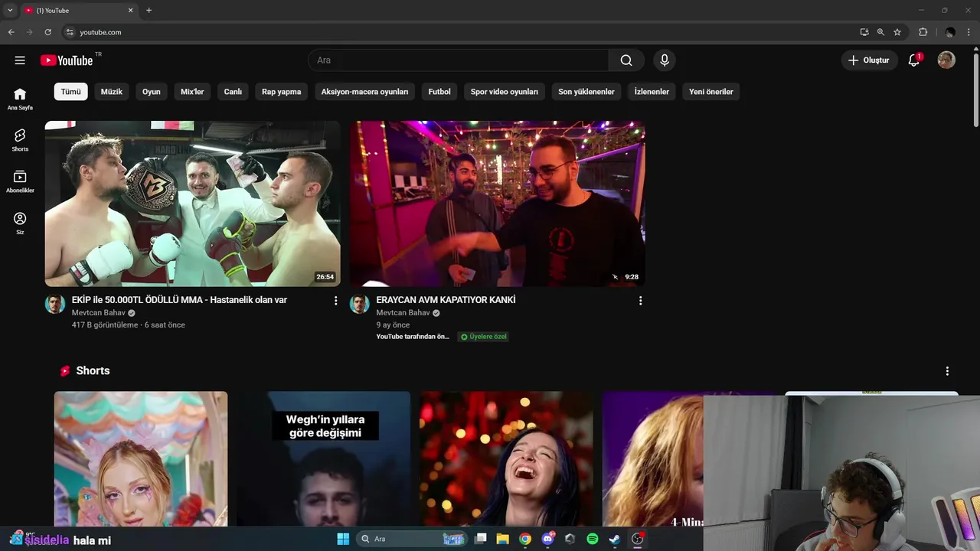
Task: Open Spotify from the taskbar
Action: point(592,539)
